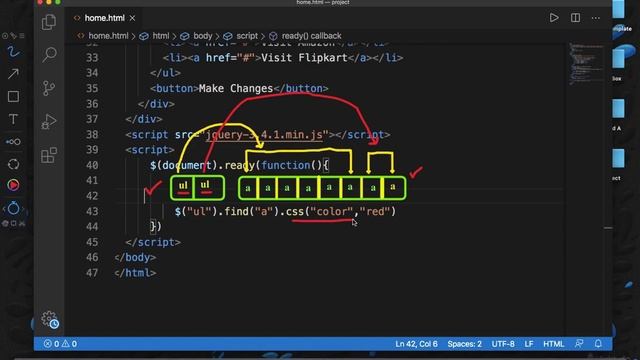Click Ln 42, Col 6 in status bar
640x360 pixels.
tap(416, 344)
